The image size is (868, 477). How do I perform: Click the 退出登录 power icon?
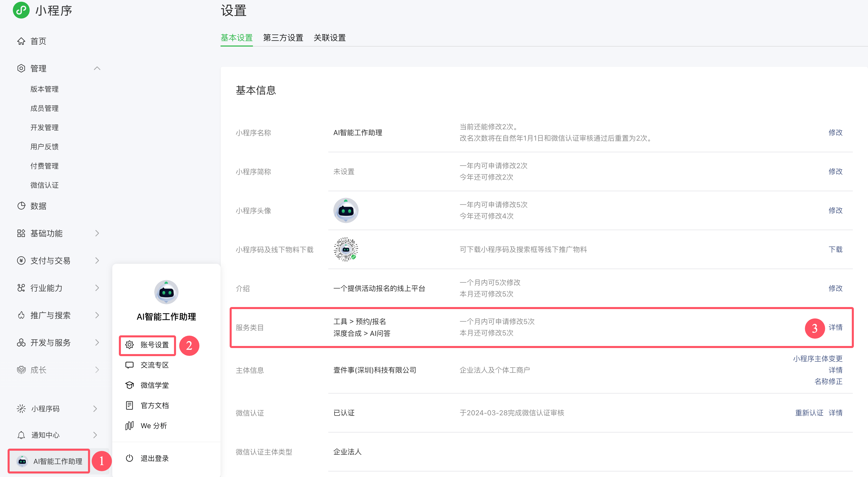130,458
